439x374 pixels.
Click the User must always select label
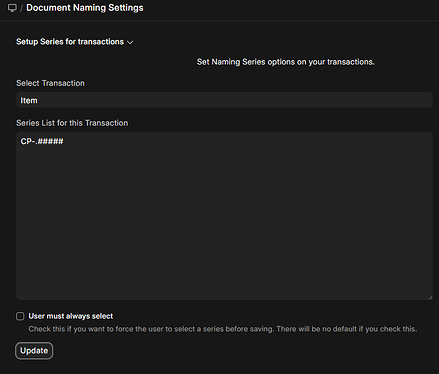coord(71,316)
